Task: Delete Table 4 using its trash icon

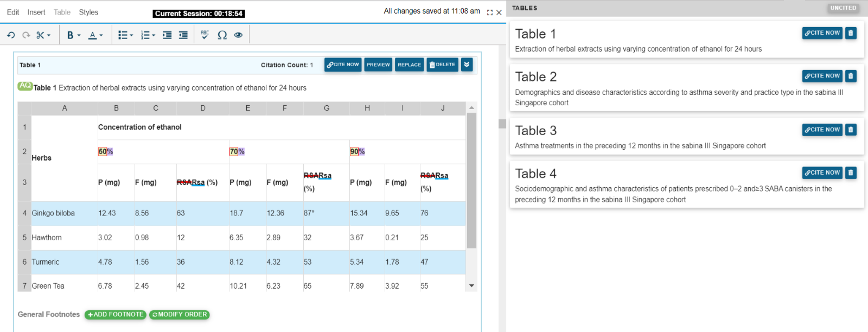Action: tap(851, 173)
